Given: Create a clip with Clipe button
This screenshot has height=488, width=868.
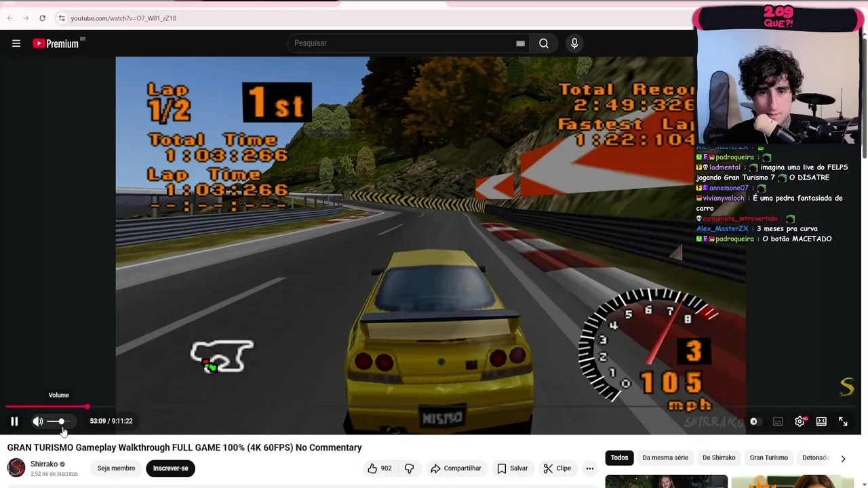Looking at the screenshot, I should (557, 468).
